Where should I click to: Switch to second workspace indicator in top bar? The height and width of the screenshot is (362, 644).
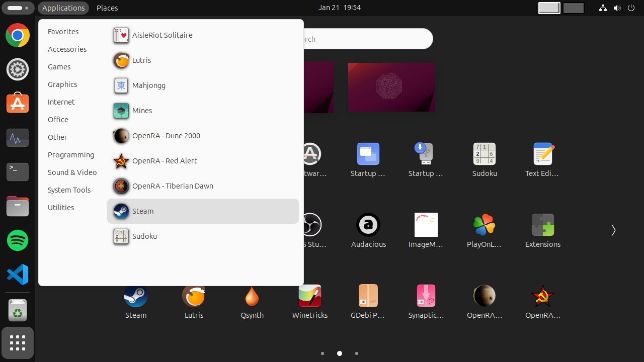tap(574, 8)
